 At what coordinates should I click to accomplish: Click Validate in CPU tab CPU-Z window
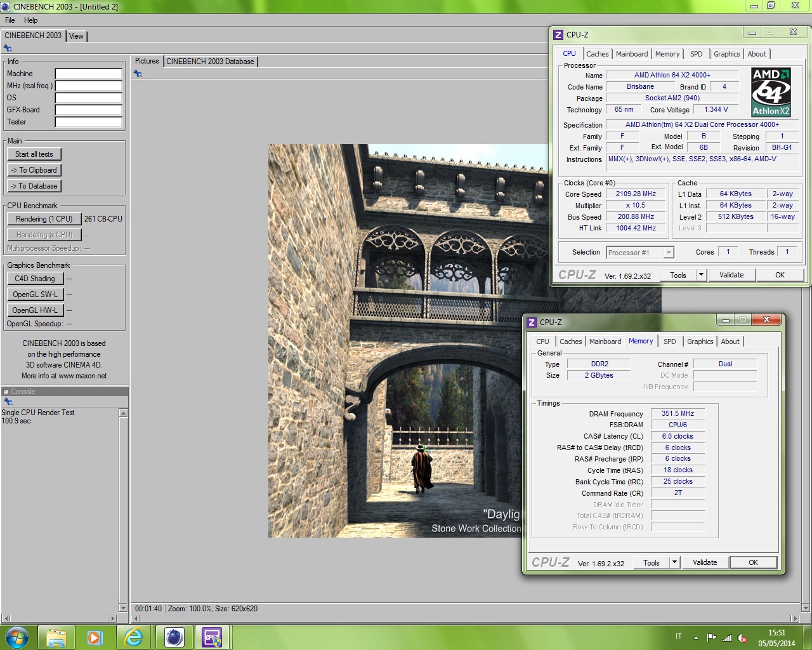click(x=731, y=275)
